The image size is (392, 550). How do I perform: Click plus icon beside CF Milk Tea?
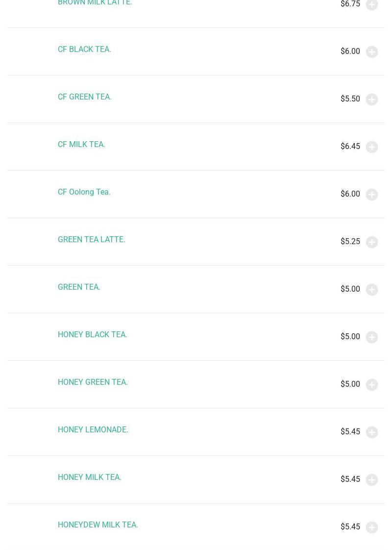click(372, 147)
